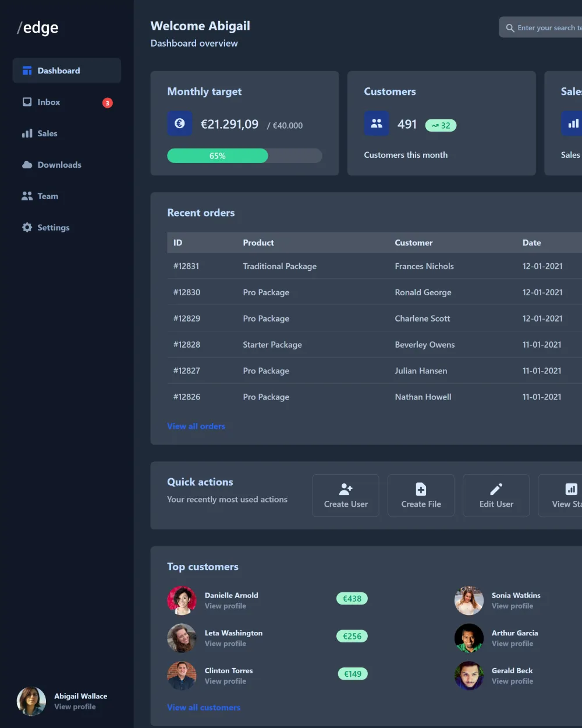582x728 pixels.
Task: Click customer Charlene Scott
Action: (423, 319)
